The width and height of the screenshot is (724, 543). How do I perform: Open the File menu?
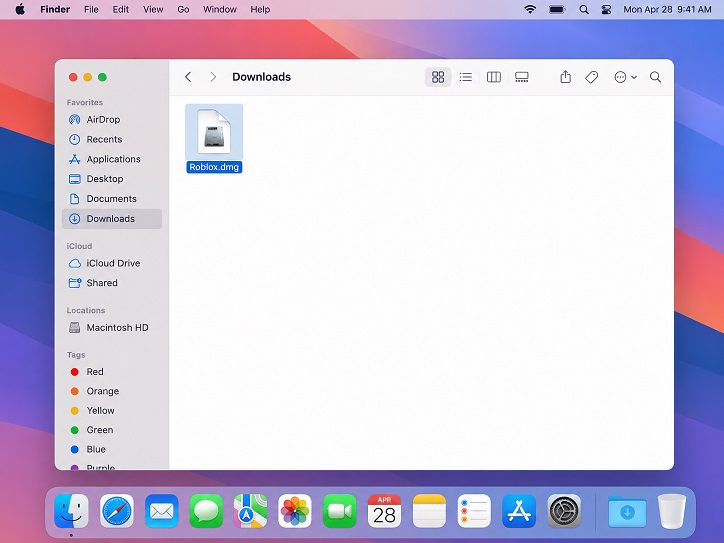click(91, 9)
